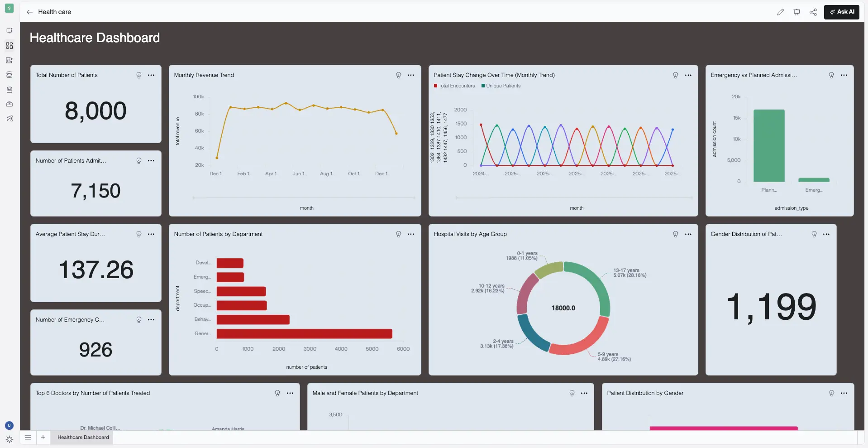Open options menu for Emergency vs Planned Admissions

point(844,75)
